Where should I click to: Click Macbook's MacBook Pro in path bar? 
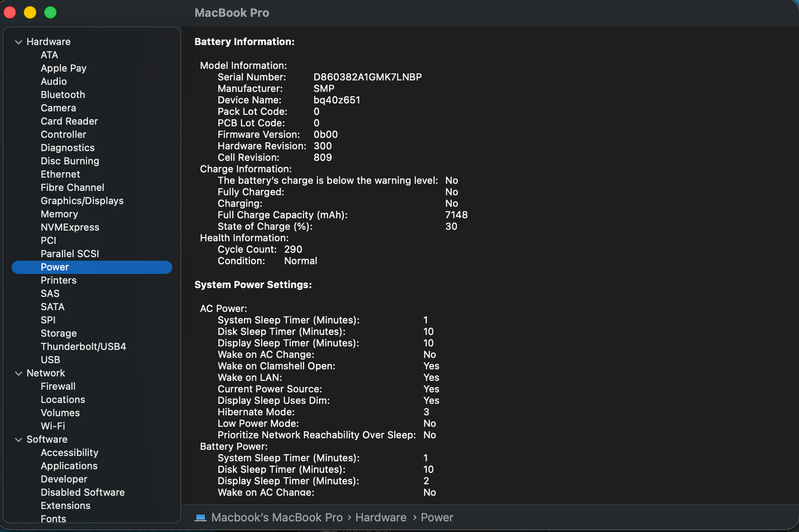point(277,518)
